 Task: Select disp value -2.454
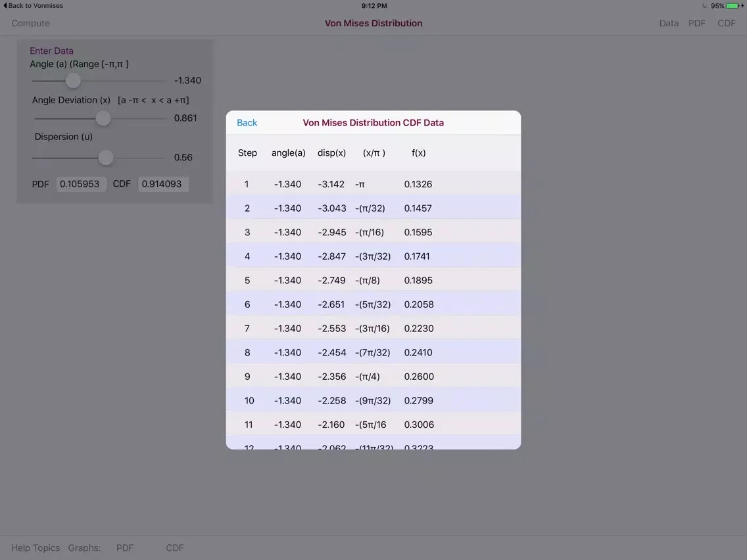(x=331, y=352)
